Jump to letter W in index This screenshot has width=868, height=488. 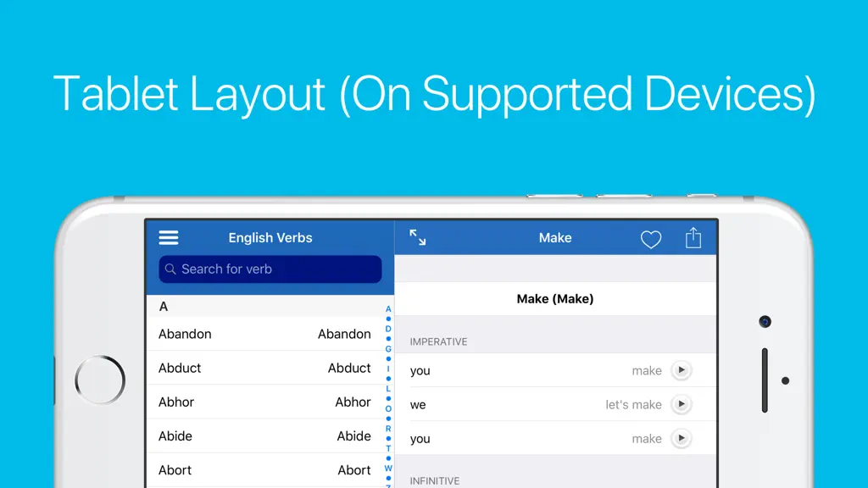[388, 469]
